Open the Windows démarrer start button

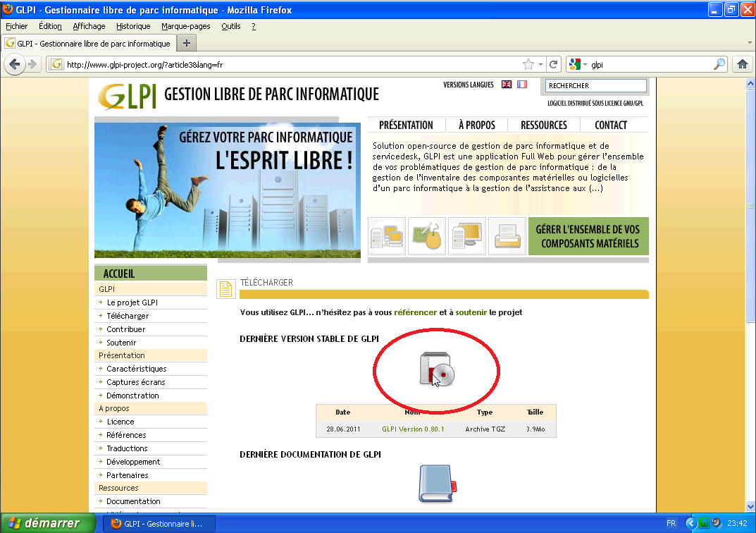48,523
